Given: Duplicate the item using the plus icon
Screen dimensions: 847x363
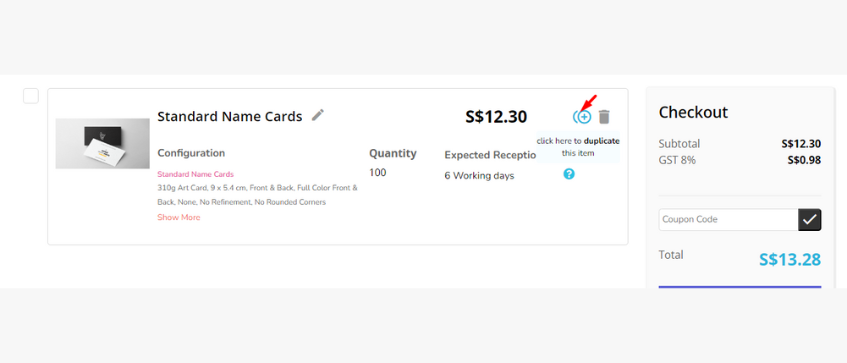Looking at the screenshot, I should coord(582,116).
